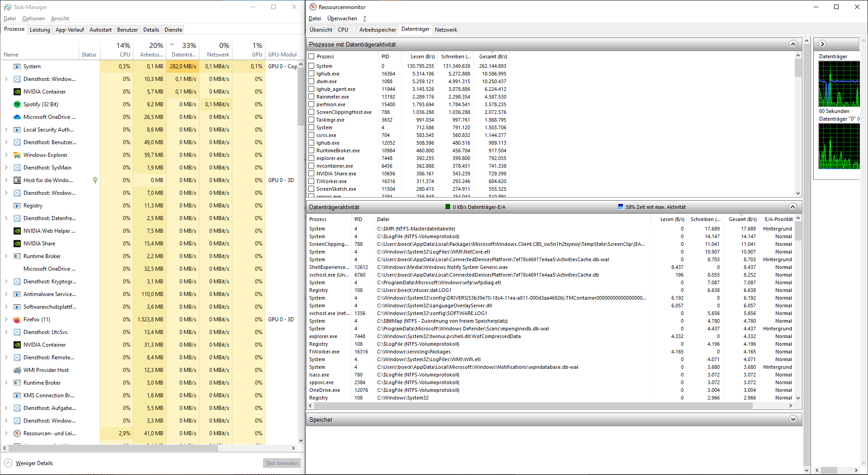Expand the Speicher section
This screenshot has height=475, width=868.
(793, 419)
